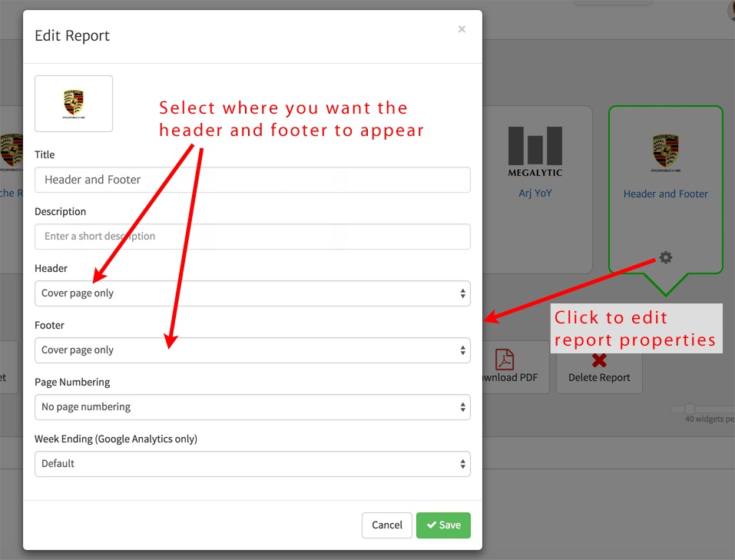Open the Header and Footer report link
Image resolution: width=735 pixels, height=560 pixels.
tap(665, 194)
